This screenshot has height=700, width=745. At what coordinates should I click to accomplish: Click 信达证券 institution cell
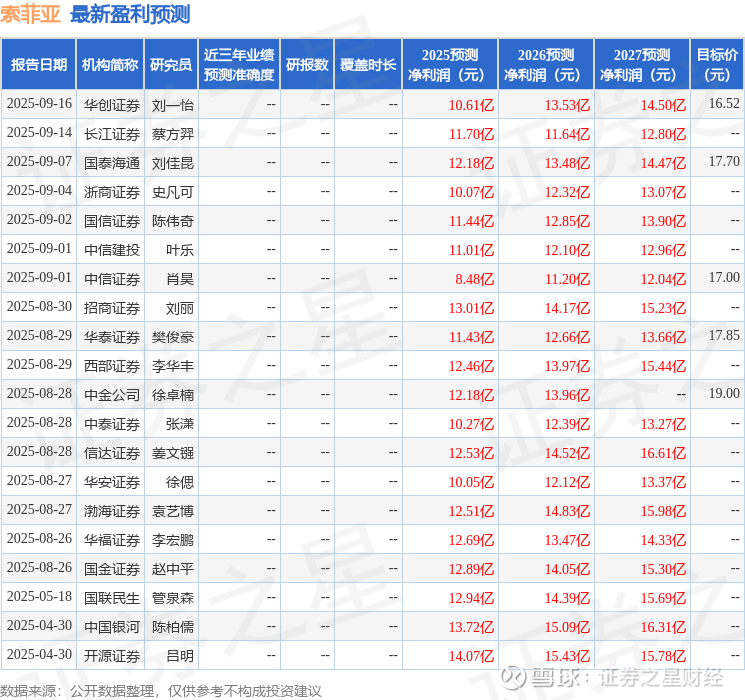point(112,453)
